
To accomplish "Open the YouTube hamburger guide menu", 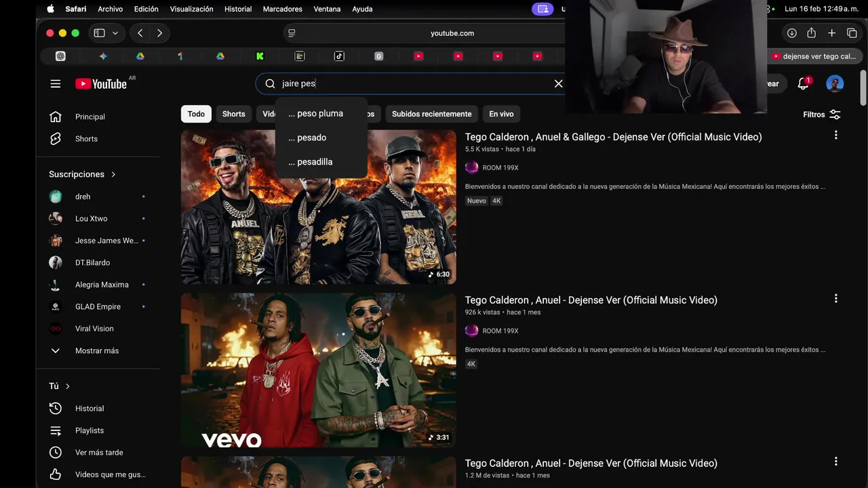I will [56, 83].
